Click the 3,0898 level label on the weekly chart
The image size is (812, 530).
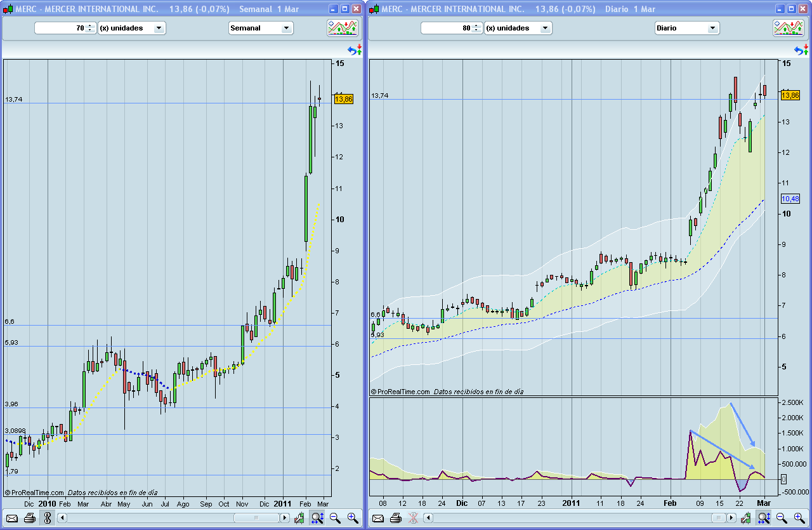(x=15, y=431)
